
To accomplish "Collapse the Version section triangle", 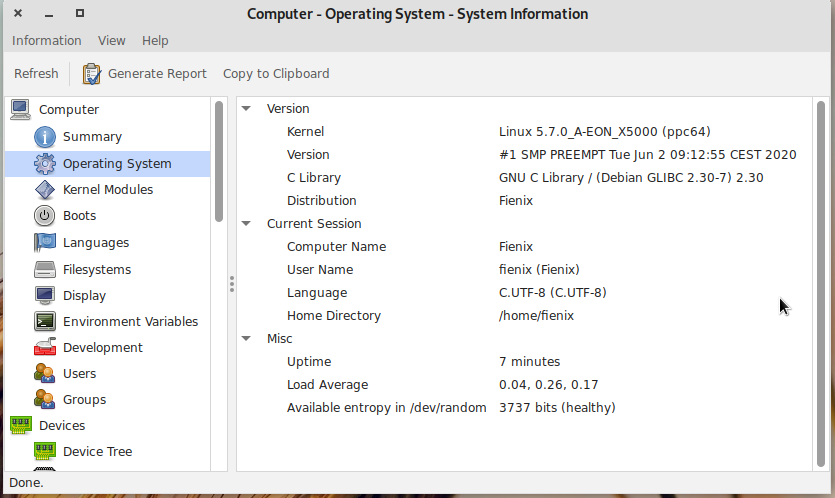I will 247,109.
